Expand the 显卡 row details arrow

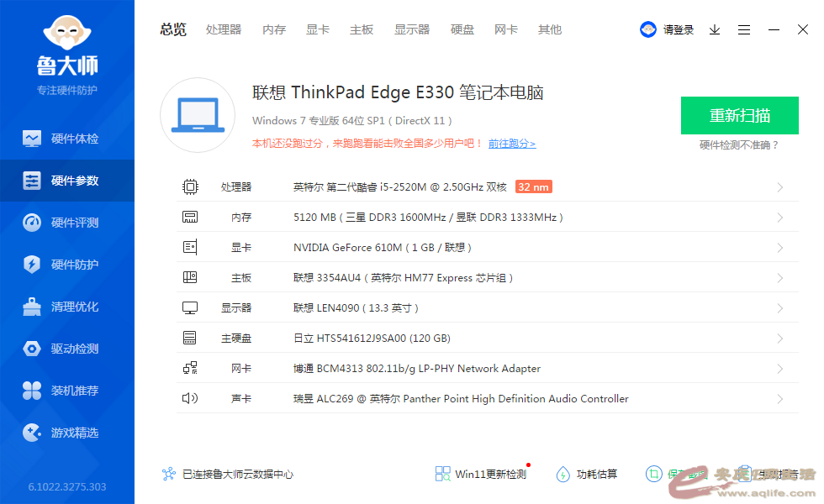coord(779,248)
